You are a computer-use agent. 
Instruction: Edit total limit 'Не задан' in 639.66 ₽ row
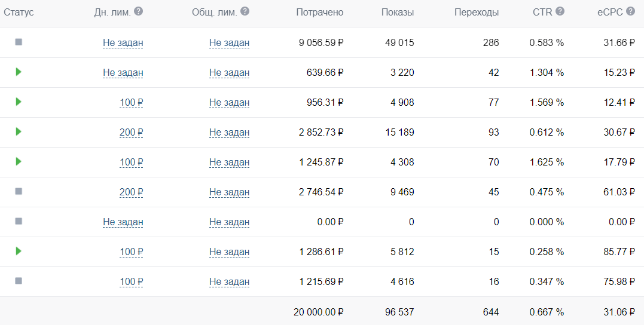(x=229, y=72)
